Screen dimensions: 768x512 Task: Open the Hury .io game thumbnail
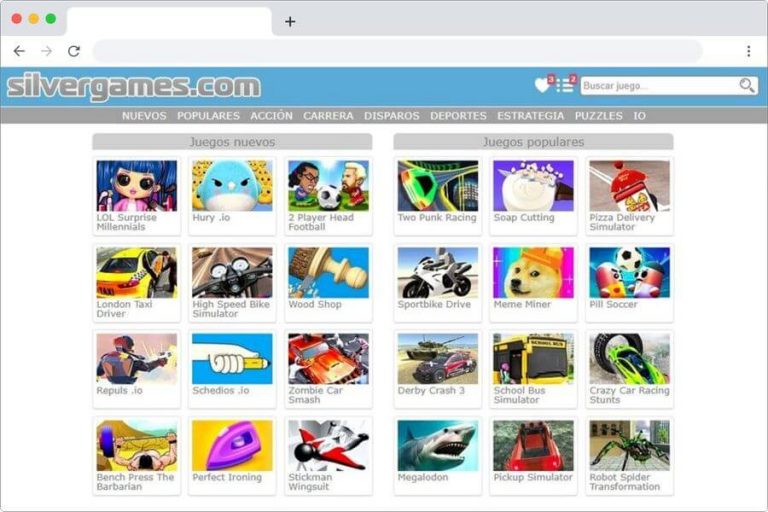tap(232, 186)
